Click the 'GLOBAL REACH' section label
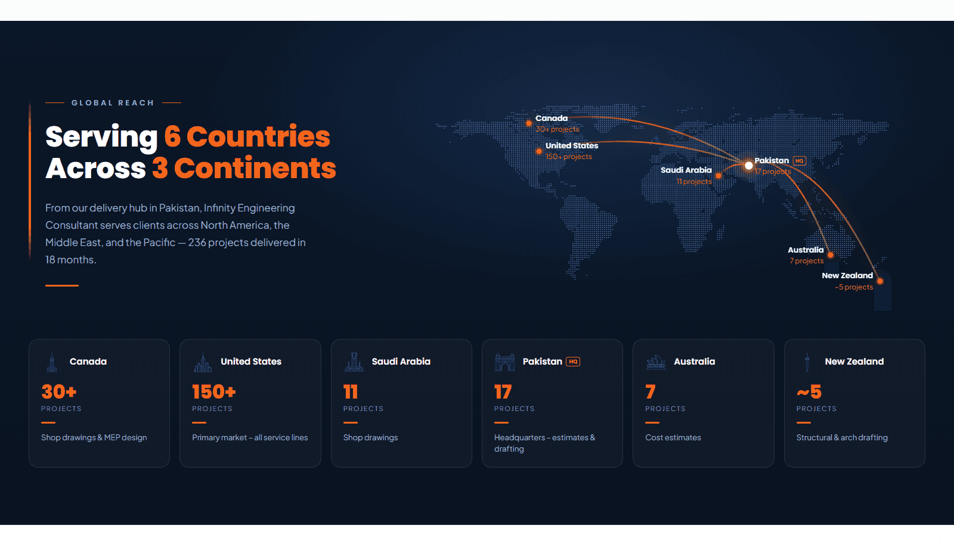 (x=113, y=103)
